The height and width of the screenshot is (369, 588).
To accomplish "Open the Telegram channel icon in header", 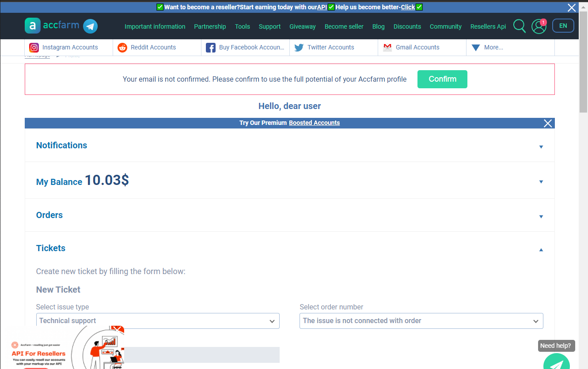I will [91, 26].
